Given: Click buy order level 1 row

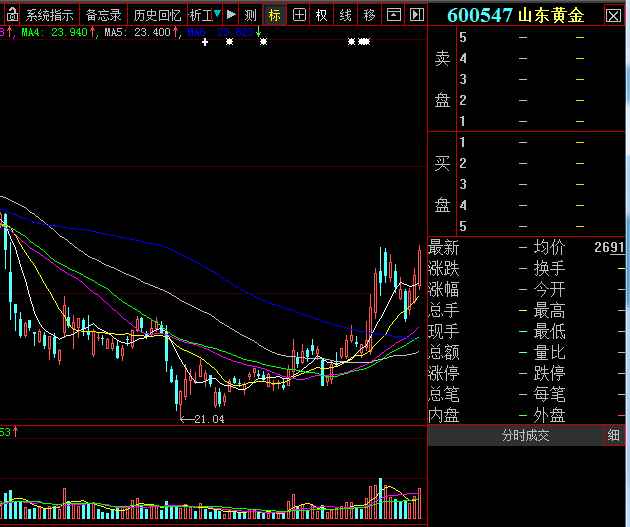Looking at the screenshot, I should tap(541, 142).
